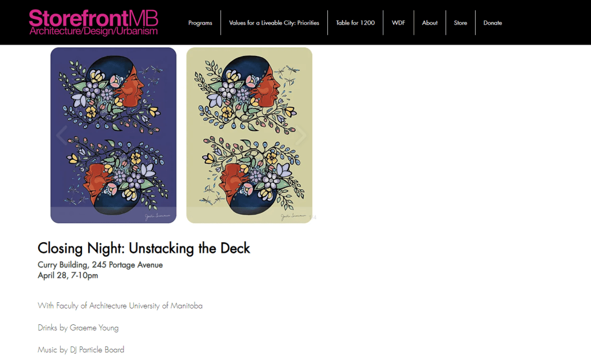Open the WDF page
The width and height of the screenshot is (591, 364).
[398, 22]
